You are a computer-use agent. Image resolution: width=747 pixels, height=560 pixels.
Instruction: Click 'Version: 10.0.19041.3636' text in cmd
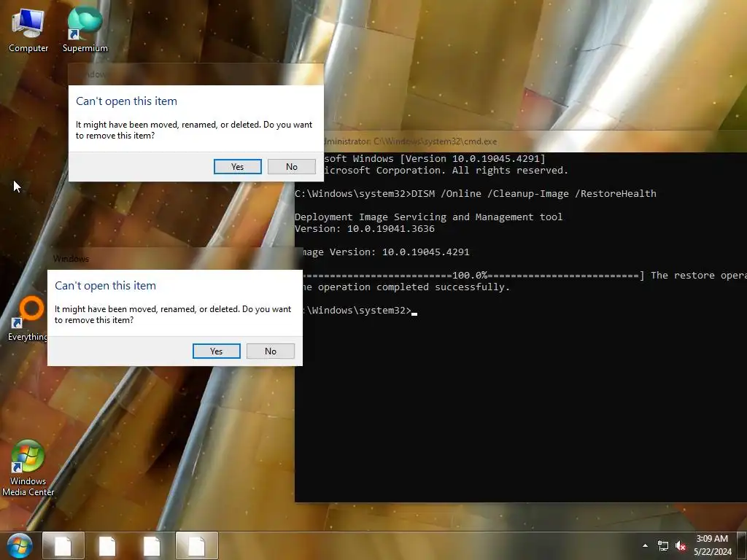[365, 228]
